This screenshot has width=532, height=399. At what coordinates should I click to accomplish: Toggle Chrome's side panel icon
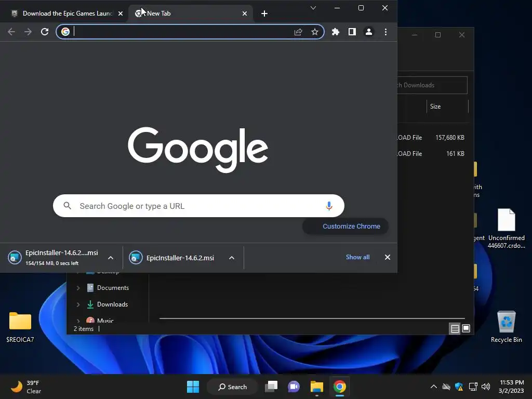(x=352, y=32)
